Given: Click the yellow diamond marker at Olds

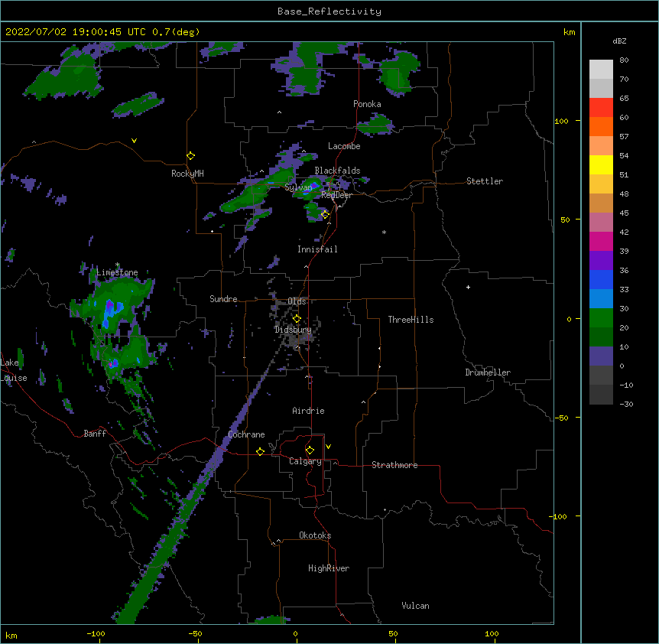Looking at the screenshot, I should pos(297,318).
